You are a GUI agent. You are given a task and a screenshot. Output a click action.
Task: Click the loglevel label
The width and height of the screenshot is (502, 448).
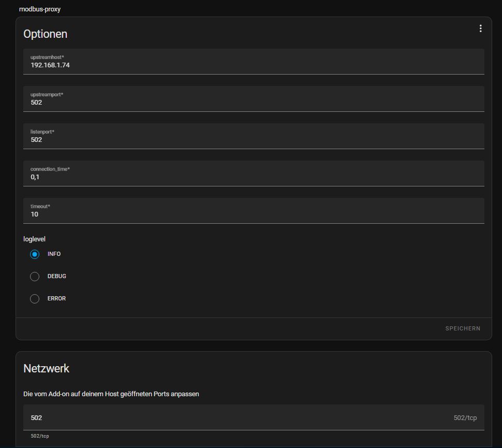(34, 239)
